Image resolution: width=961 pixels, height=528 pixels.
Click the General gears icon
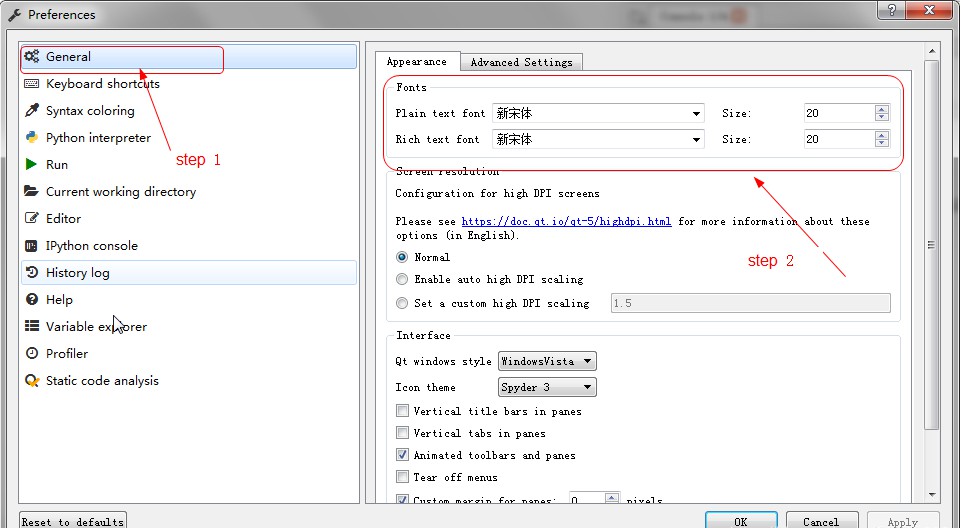coord(32,56)
